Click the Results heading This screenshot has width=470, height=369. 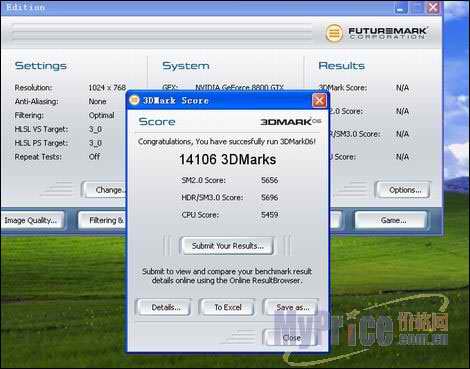[x=341, y=66]
